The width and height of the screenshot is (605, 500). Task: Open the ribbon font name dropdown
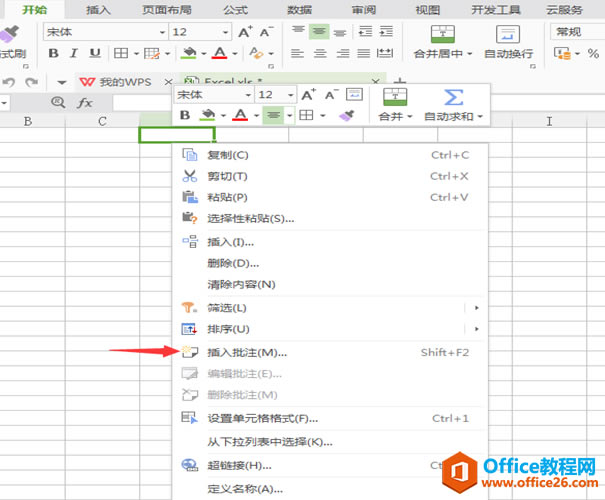(x=162, y=32)
